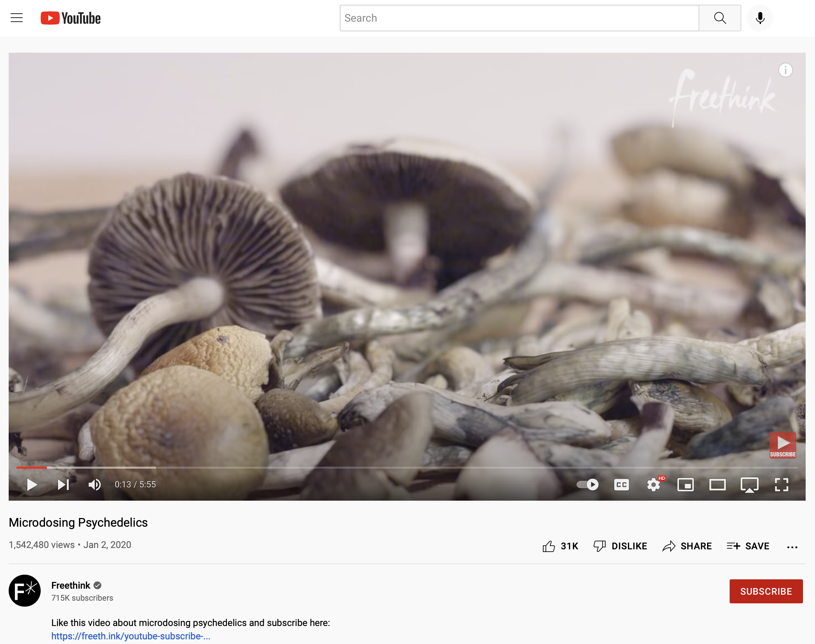Open the freeth.ink subscribe link
This screenshot has height=644, width=815.
[131, 636]
